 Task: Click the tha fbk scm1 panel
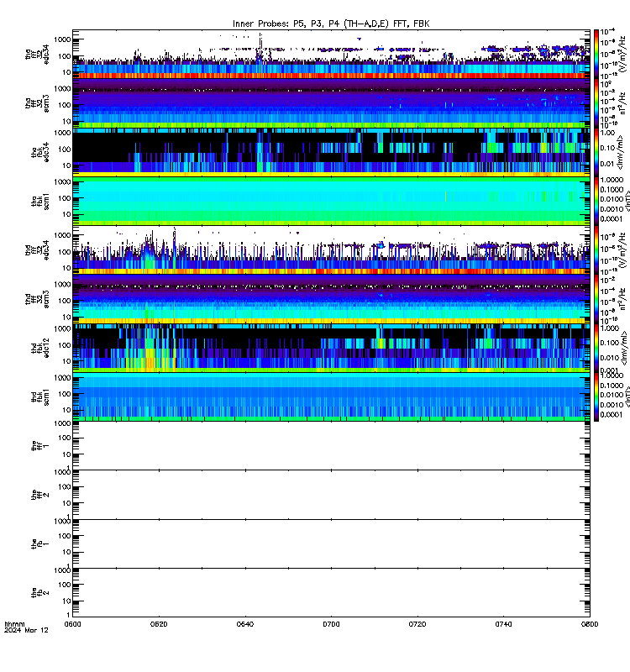pos(331,201)
